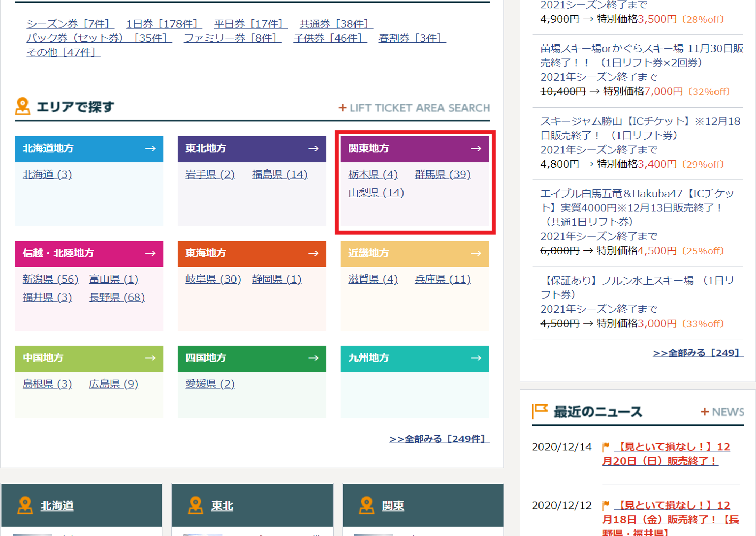The image size is (756, 536).
Task: Click the arrow on the 東北地方 header
Action: [313, 149]
